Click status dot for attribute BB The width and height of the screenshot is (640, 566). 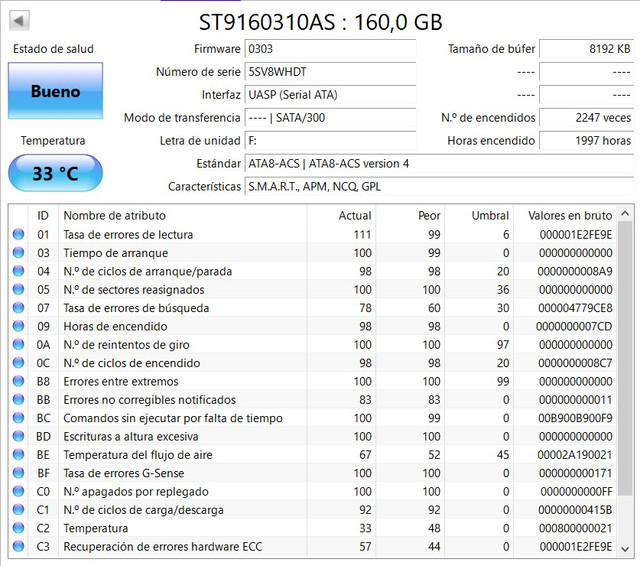tap(18, 400)
